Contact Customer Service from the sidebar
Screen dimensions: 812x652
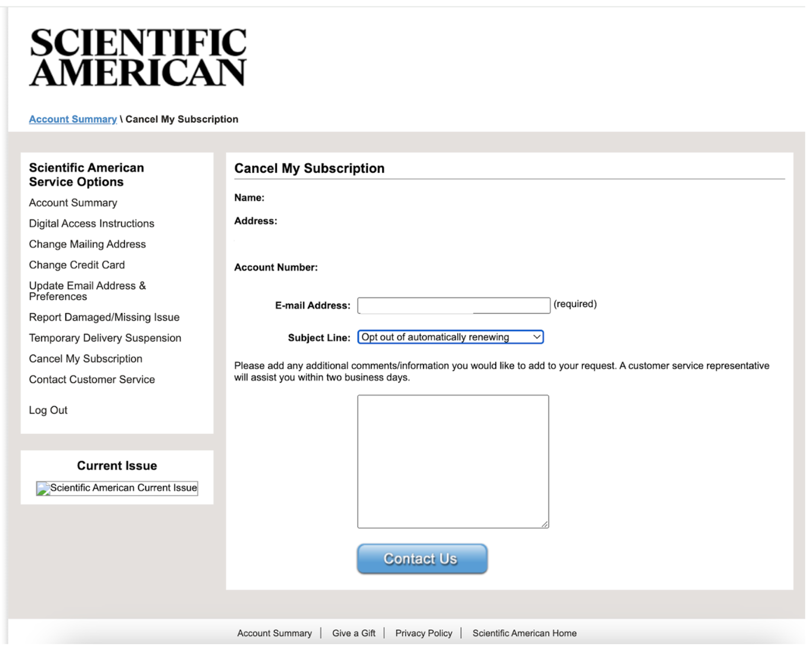(x=91, y=379)
